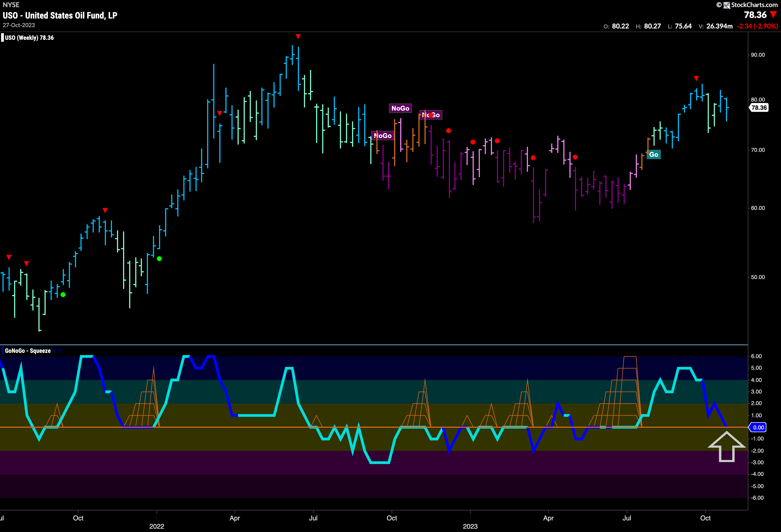Viewport: 781px width, 532px height.
Task: Click the volume value 26.394m
Action: click(x=720, y=26)
